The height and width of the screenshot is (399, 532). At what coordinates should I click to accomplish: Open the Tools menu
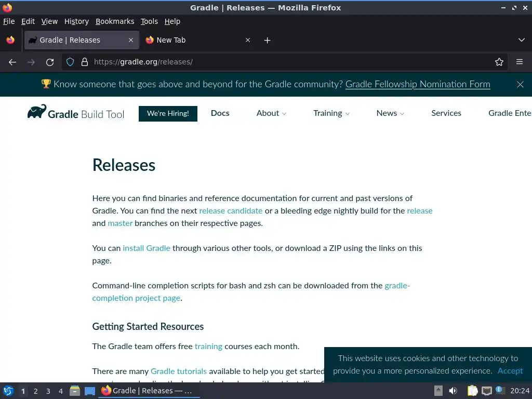[x=149, y=21]
